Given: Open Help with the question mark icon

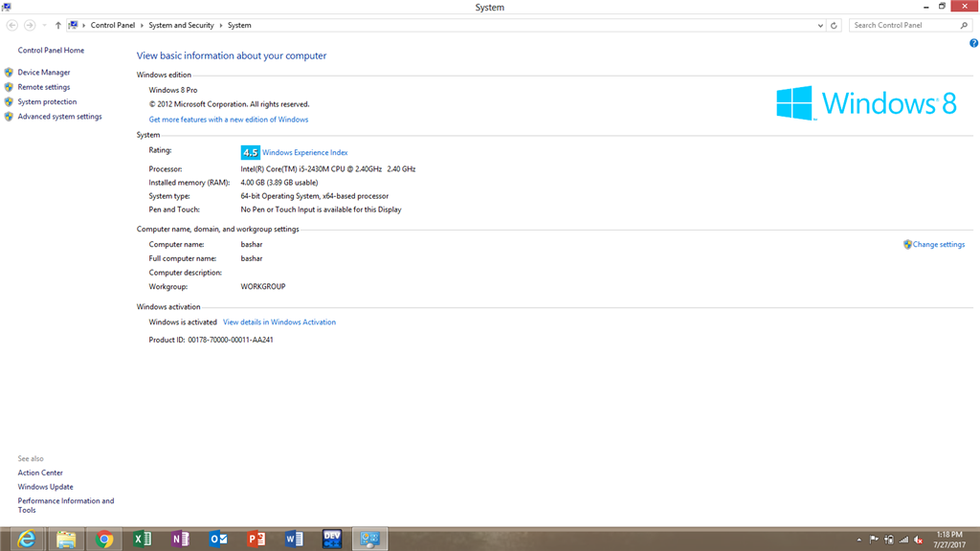Looking at the screenshot, I should point(973,43).
